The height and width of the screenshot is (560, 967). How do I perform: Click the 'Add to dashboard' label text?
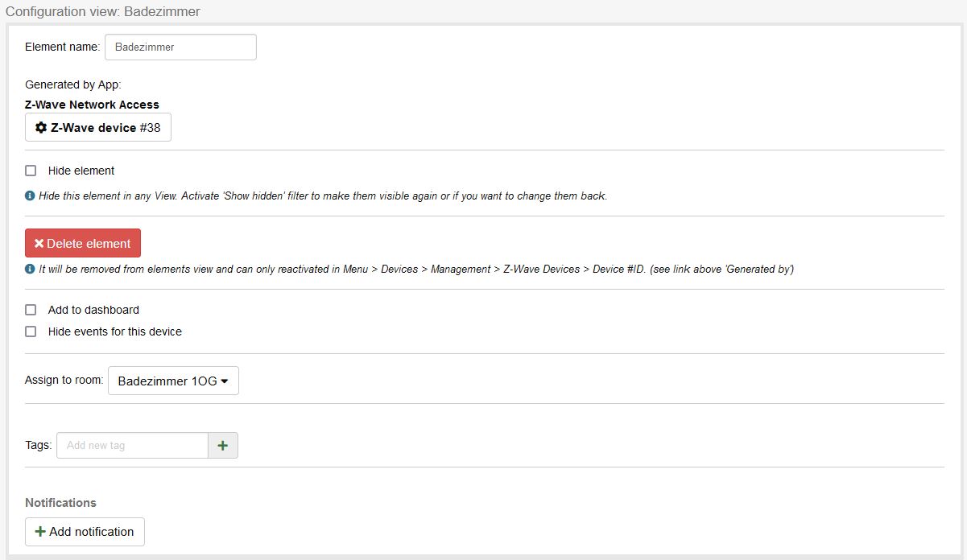[93, 310]
